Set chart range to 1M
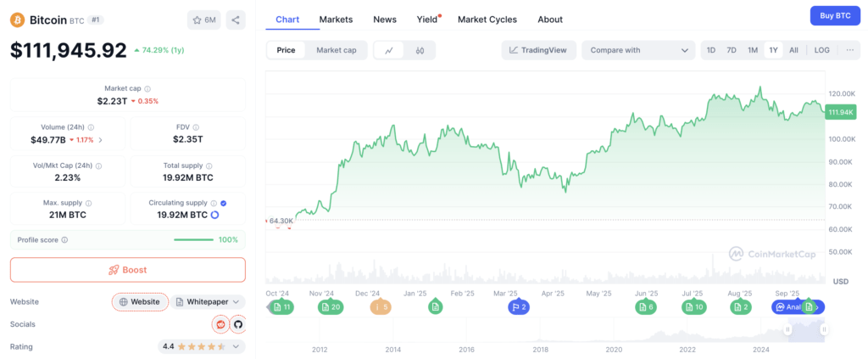The width and height of the screenshot is (868, 359). point(753,50)
